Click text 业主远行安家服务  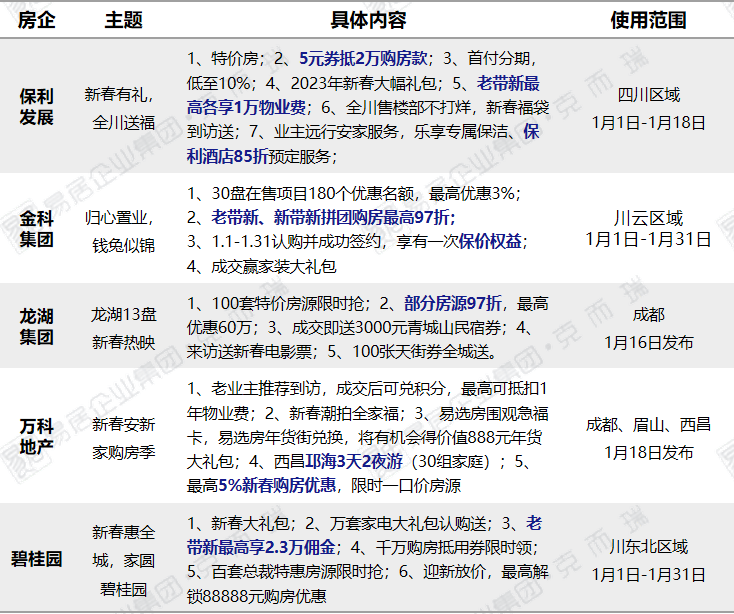point(336,132)
